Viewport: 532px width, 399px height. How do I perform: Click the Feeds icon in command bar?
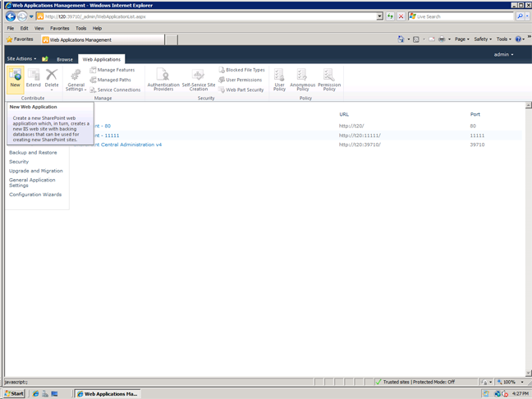coord(416,39)
